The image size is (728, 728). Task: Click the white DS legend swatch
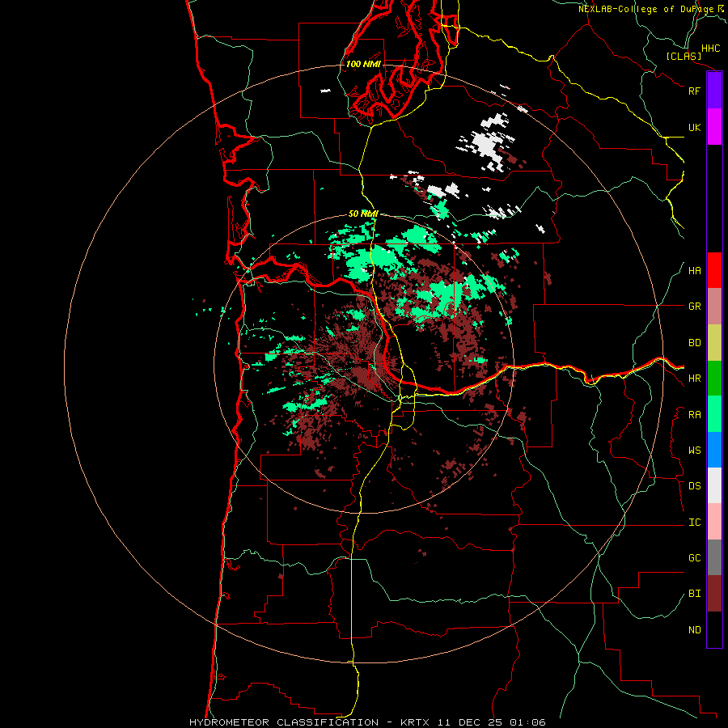[714, 485]
